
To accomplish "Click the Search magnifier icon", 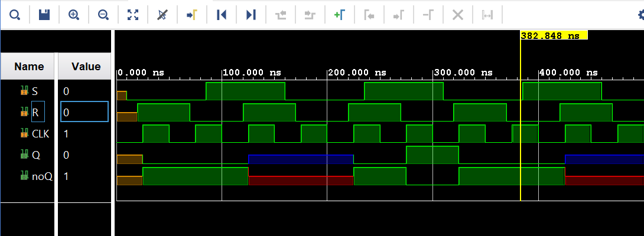I will coord(15,15).
